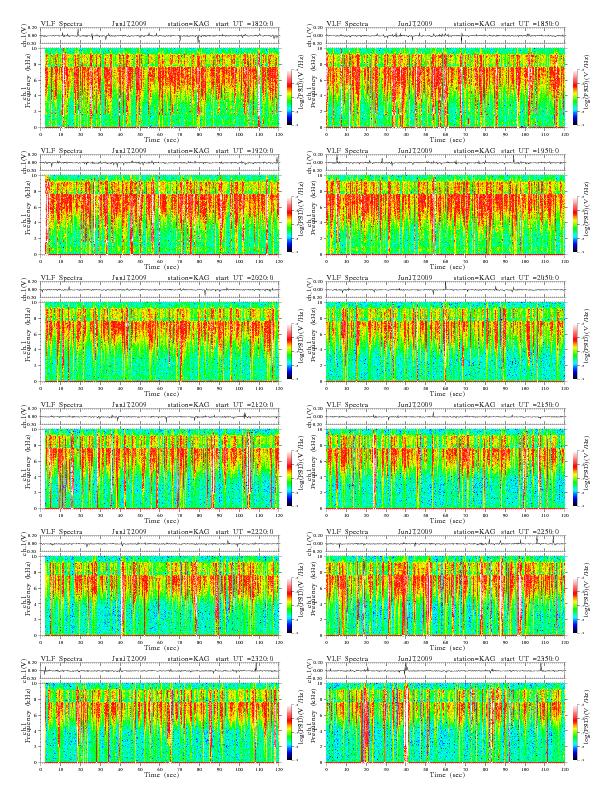Select the waveform strip above the 2120:0 spectrogram
The height and width of the screenshot is (792, 612).
(x=160, y=417)
